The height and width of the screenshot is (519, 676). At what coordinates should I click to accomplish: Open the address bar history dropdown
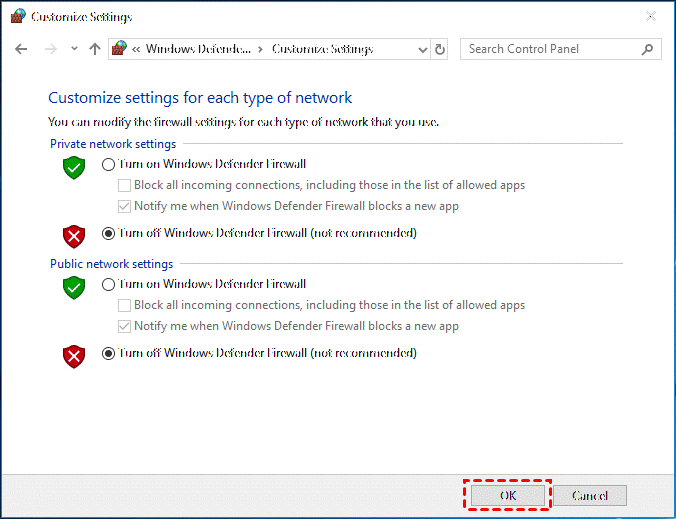[420, 49]
